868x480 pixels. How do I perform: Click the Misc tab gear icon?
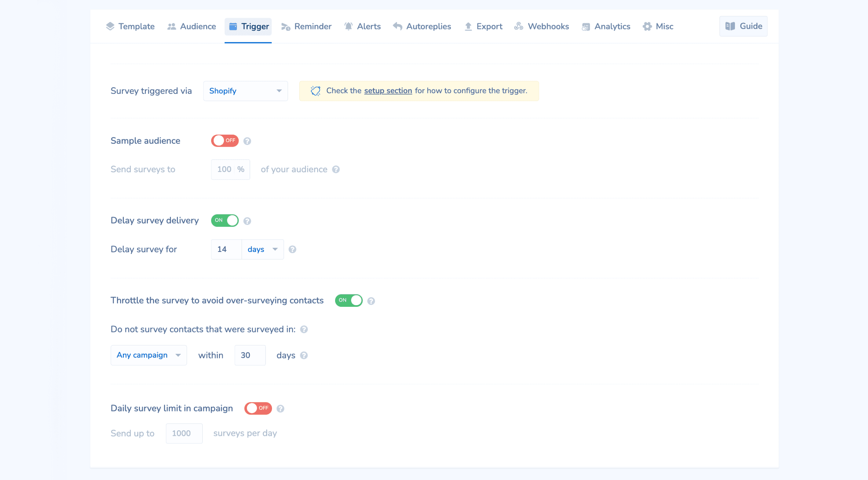tap(647, 26)
